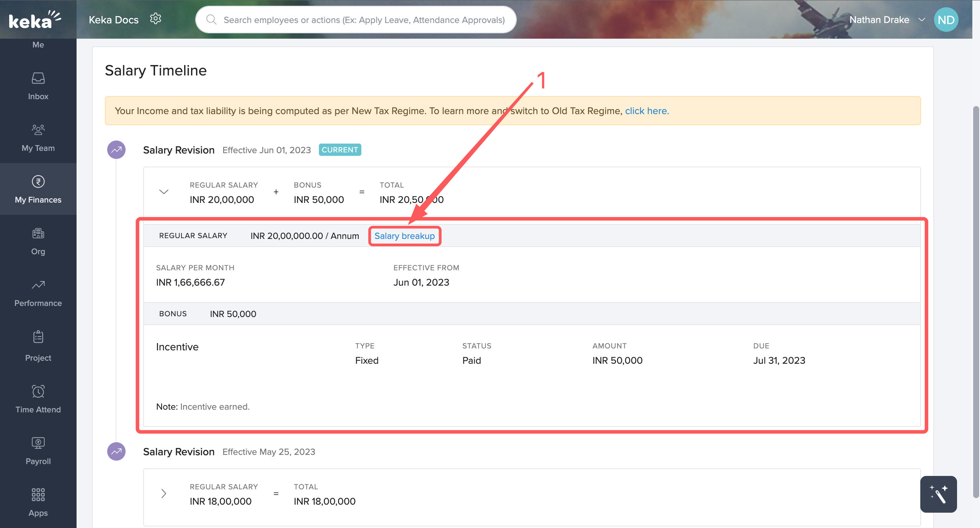Click the ND profile avatar
The image size is (980, 528).
click(946, 20)
